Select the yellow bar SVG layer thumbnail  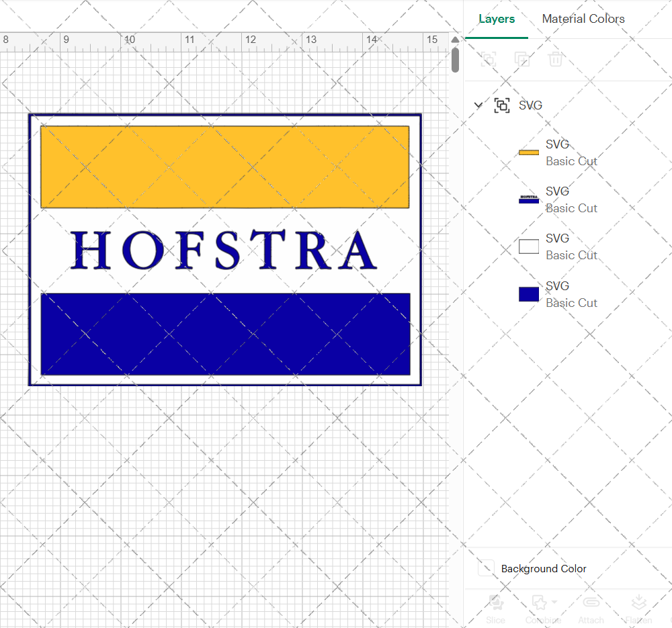[x=528, y=152]
